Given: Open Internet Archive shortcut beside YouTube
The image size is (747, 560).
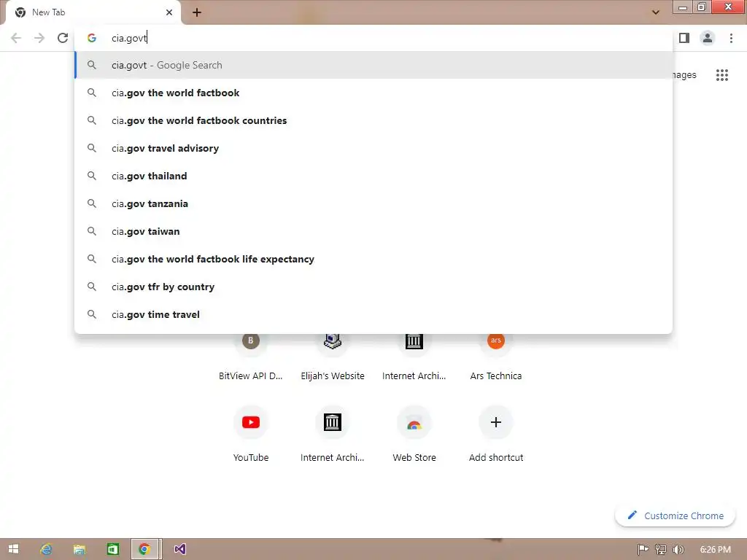Looking at the screenshot, I should [333, 433].
